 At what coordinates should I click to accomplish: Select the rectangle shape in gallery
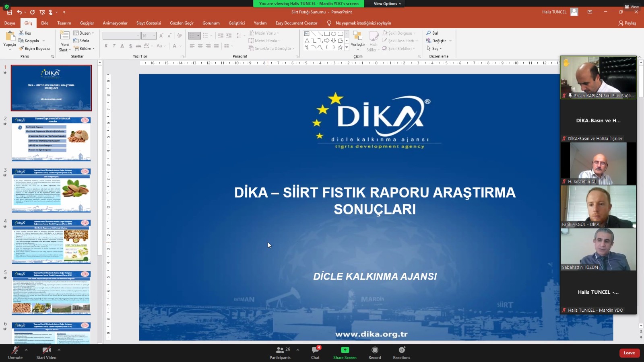(x=327, y=34)
